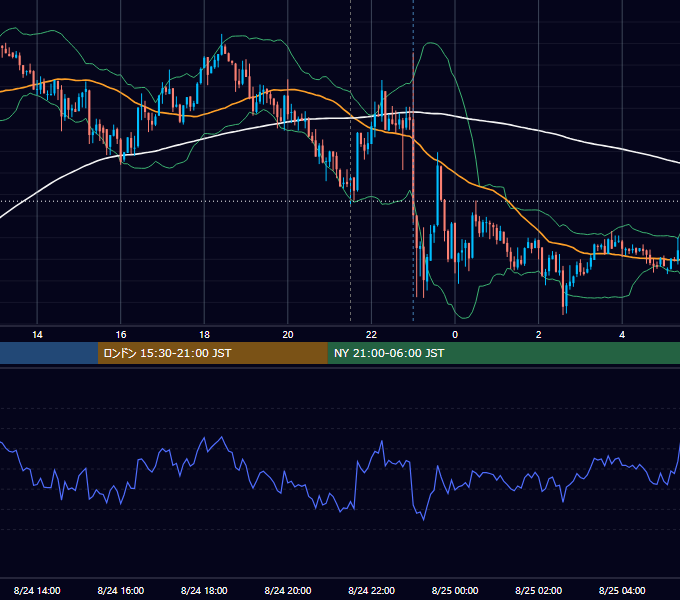Click the 8/24 20:00 label on oscillator axis
Viewport: 680px width, 600px height.
click(288, 590)
